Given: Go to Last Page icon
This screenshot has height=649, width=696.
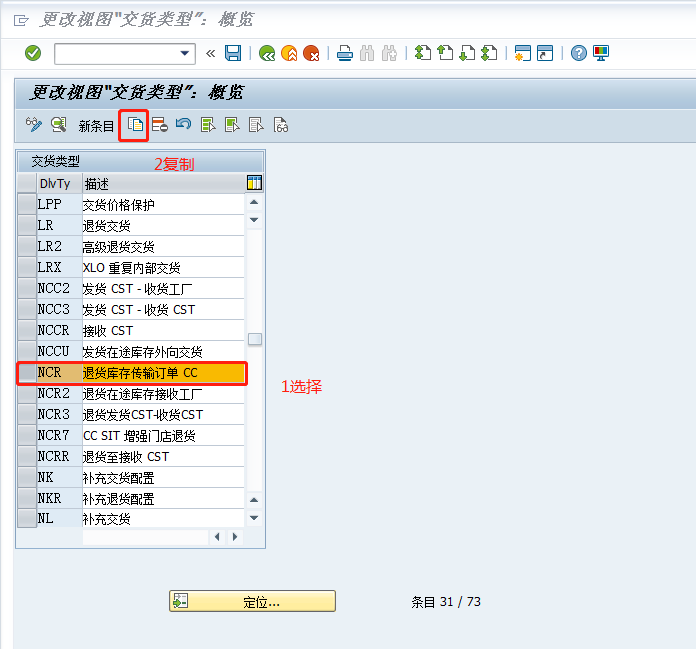Looking at the screenshot, I should click(x=489, y=53).
